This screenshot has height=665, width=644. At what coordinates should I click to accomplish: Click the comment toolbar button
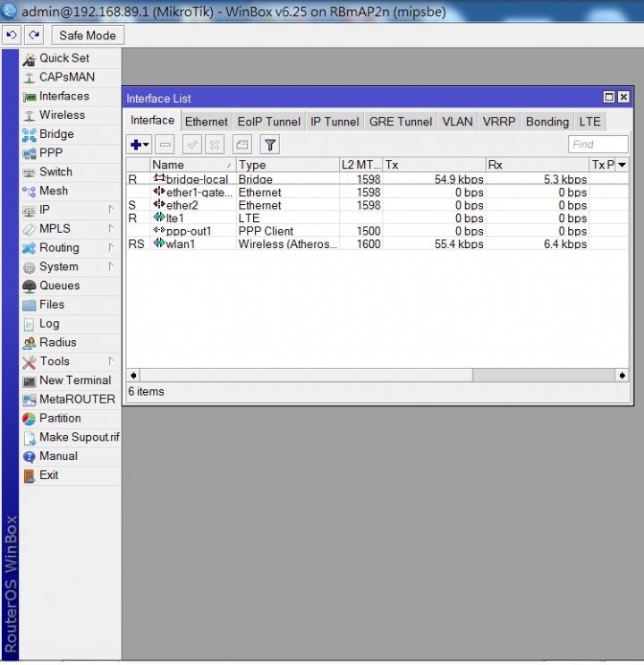tap(242, 145)
